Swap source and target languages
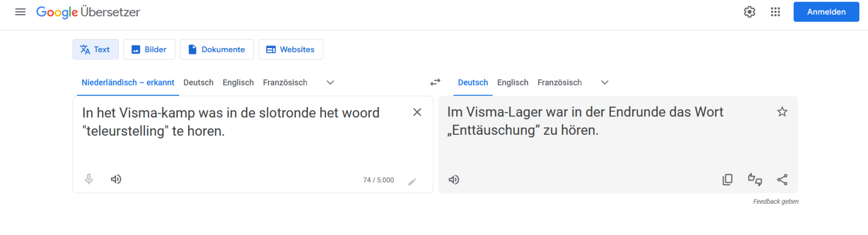This screenshot has height=235, width=868. 435,82
